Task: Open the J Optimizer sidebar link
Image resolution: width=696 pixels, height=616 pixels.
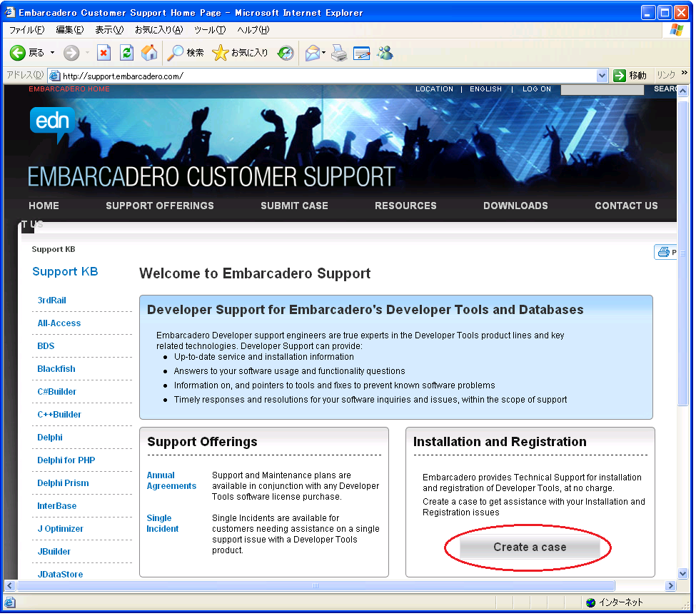Action: pos(61,530)
